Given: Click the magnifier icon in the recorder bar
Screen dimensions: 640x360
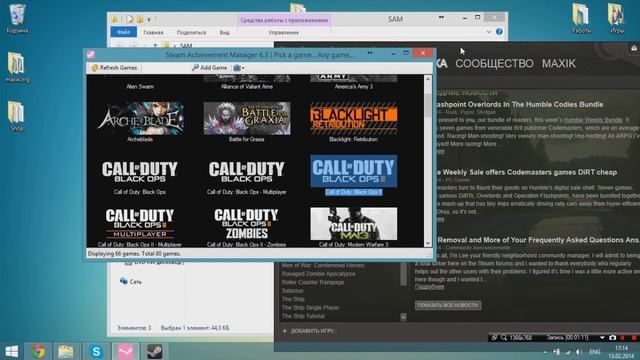Looking at the screenshot, I should (x=504, y=338).
